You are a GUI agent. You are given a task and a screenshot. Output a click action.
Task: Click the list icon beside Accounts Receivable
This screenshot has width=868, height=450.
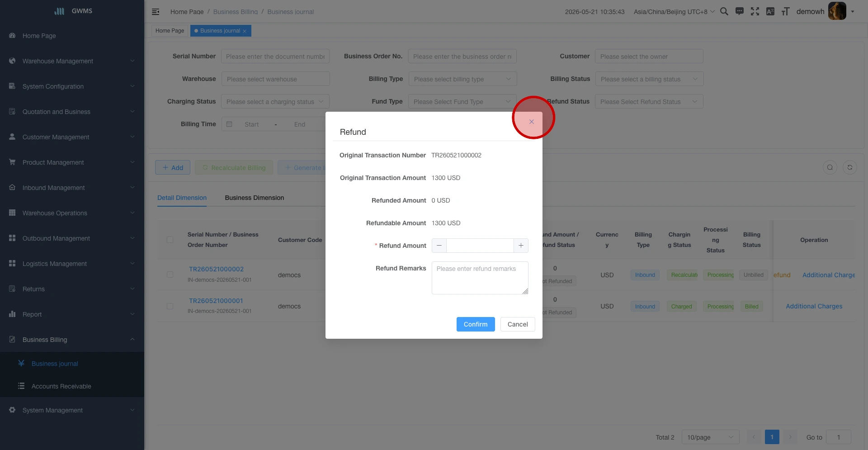coord(21,386)
